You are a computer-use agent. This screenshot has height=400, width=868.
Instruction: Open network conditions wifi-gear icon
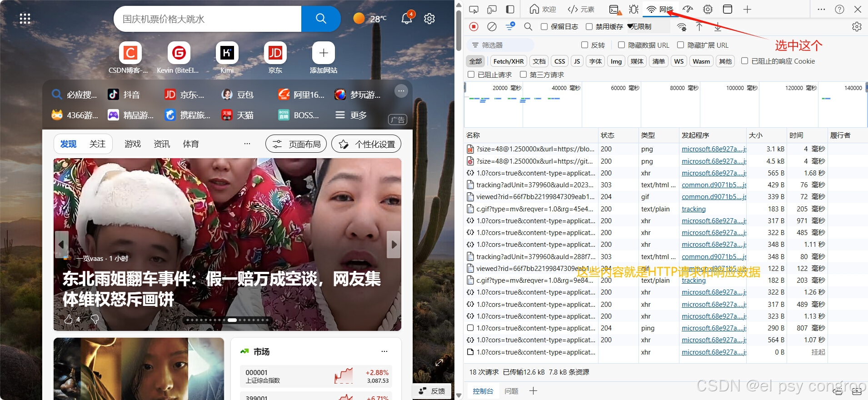tap(682, 27)
